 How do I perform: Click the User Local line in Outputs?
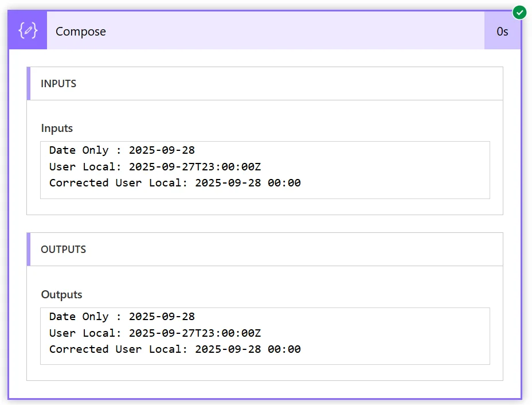(x=155, y=333)
